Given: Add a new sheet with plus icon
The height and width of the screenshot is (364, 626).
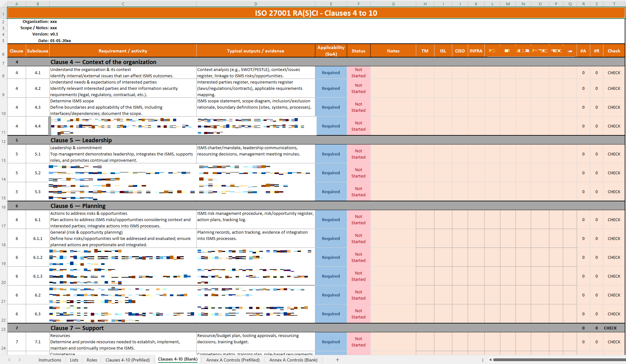Looking at the screenshot, I should pyautogui.click(x=337, y=360).
